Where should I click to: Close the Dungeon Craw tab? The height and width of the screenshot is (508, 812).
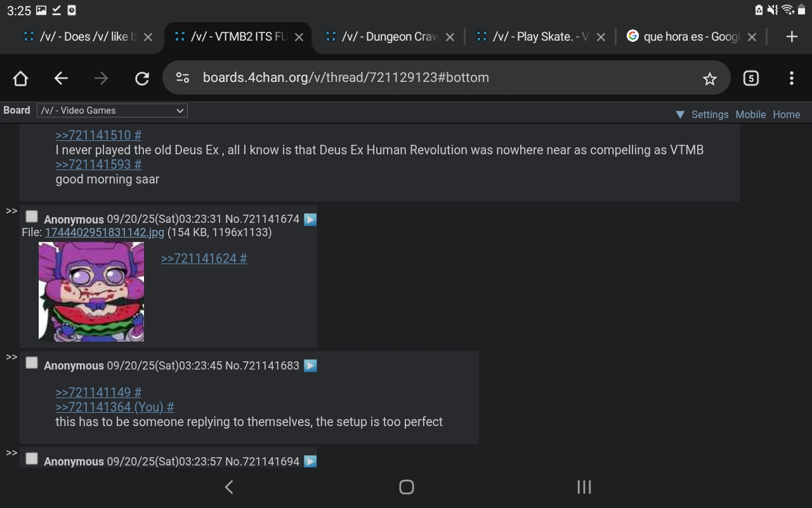tap(450, 37)
